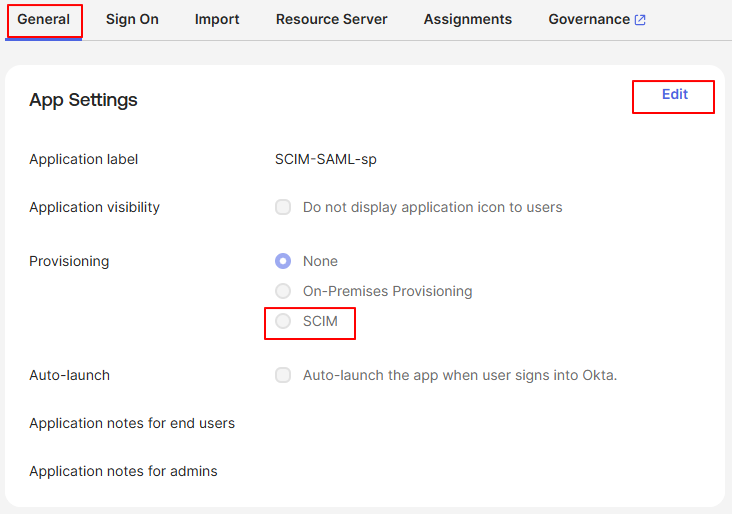The height and width of the screenshot is (514, 732).
Task: Open the General tab
Action: pos(43,20)
